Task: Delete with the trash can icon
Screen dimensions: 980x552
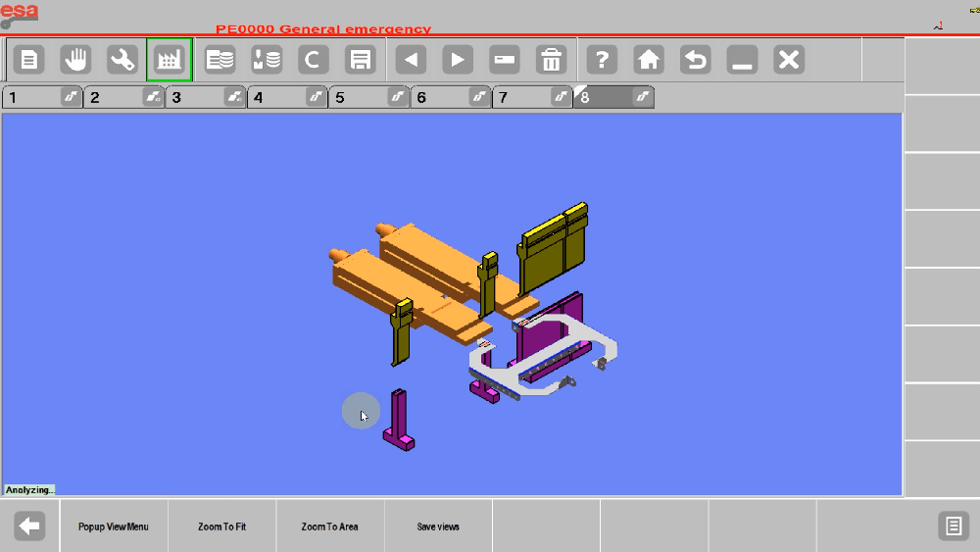Action: tap(551, 60)
